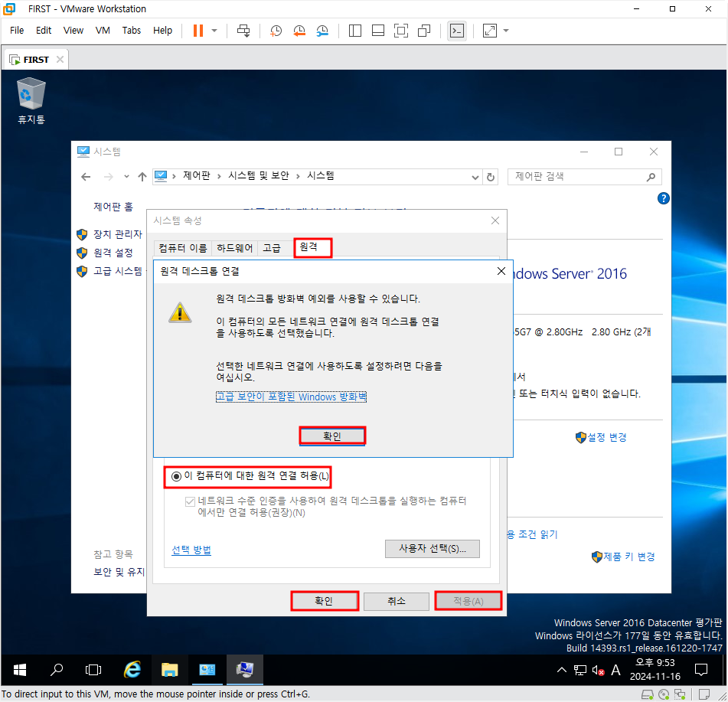Go up one level in 시스템 window
This screenshot has width=728, height=702.
coord(142,177)
